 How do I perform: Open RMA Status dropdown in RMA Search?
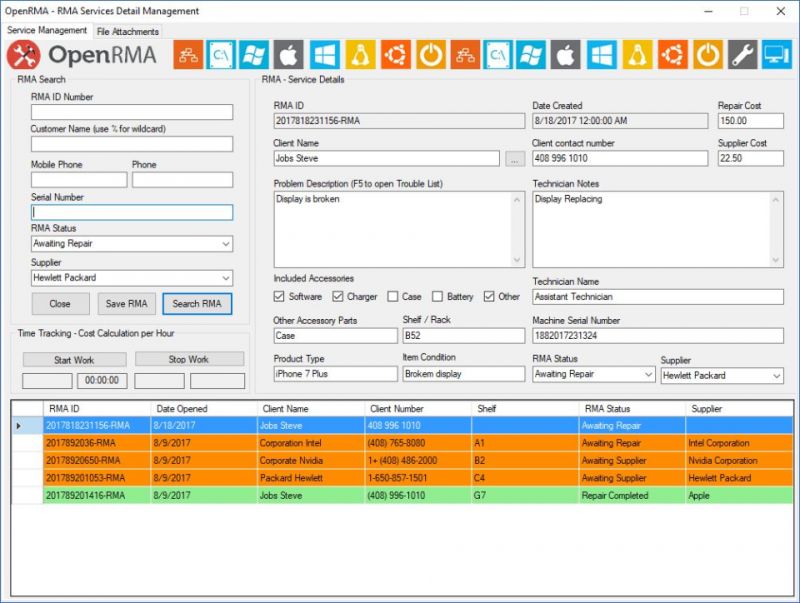click(x=226, y=244)
